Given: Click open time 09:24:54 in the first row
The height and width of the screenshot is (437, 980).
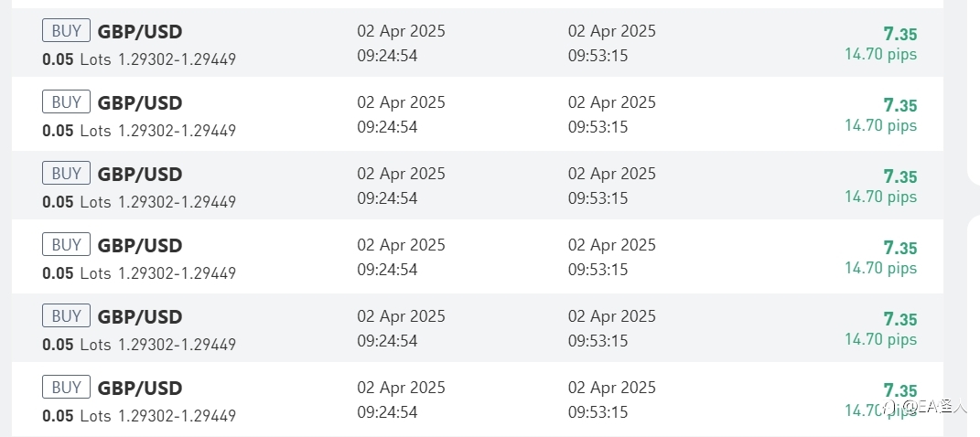Looking at the screenshot, I should point(387,56).
